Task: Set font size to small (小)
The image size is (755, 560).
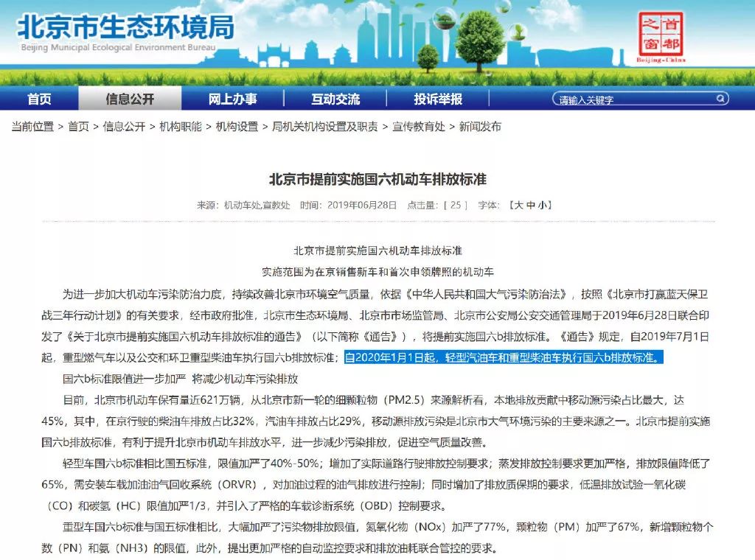Action: (541, 205)
